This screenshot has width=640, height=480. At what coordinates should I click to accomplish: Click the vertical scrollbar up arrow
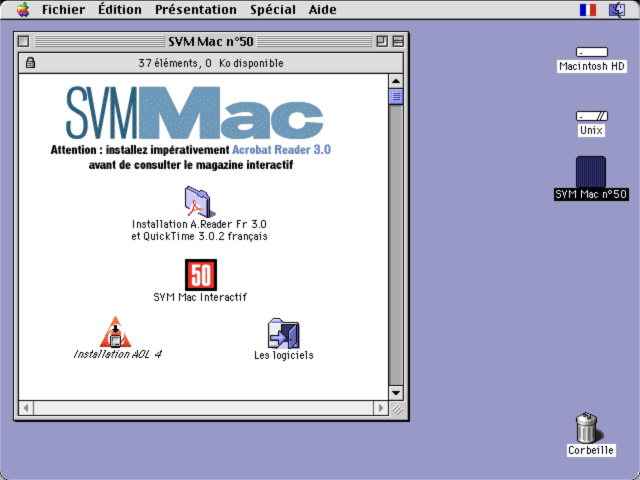coord(396,81)
